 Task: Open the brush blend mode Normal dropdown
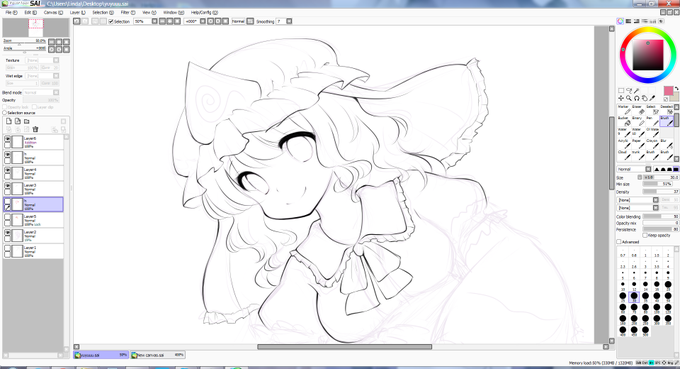[648, 169]
